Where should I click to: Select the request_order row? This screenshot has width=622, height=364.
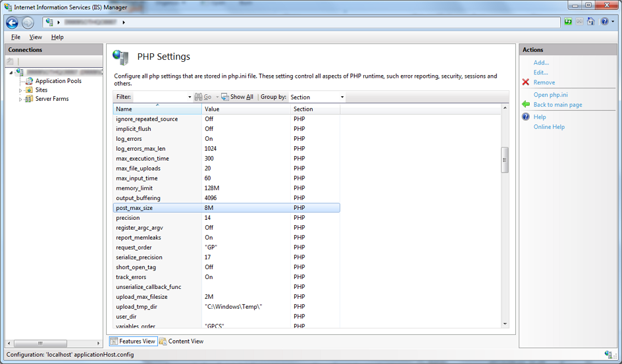[226, 247]
